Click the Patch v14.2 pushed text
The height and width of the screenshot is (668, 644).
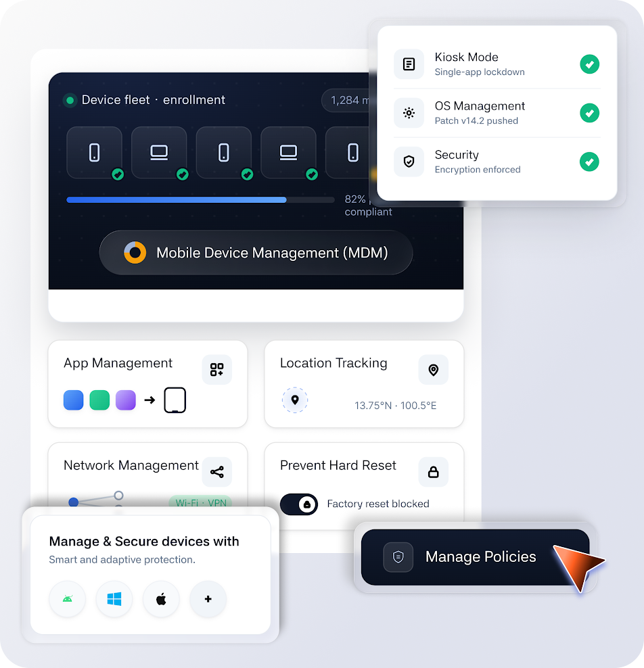pos(476,121)
